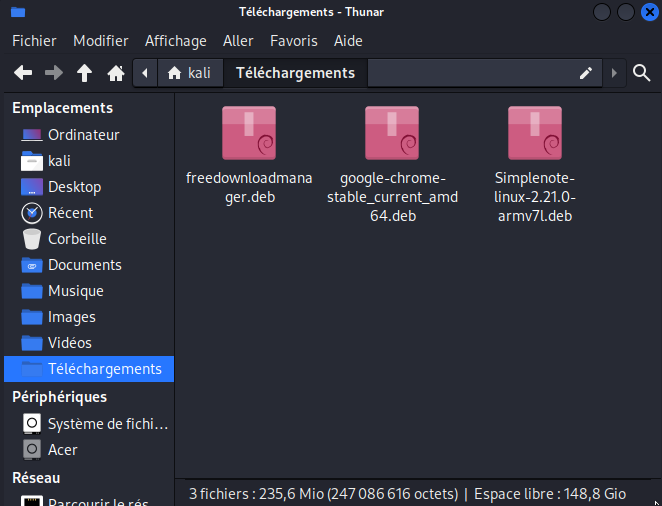Viewport: 662px width, 506px height.
Task: Select Musique label in sidebar
Action: coord(76,291)
